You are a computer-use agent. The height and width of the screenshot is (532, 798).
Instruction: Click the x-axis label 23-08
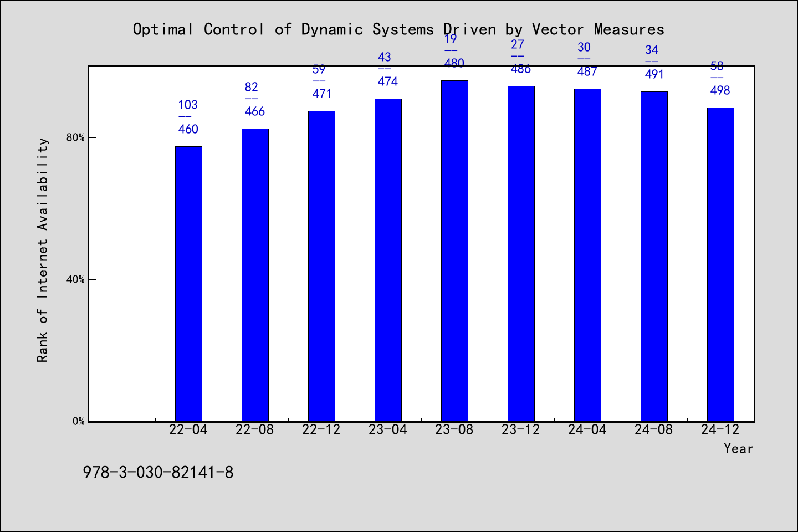454,429
